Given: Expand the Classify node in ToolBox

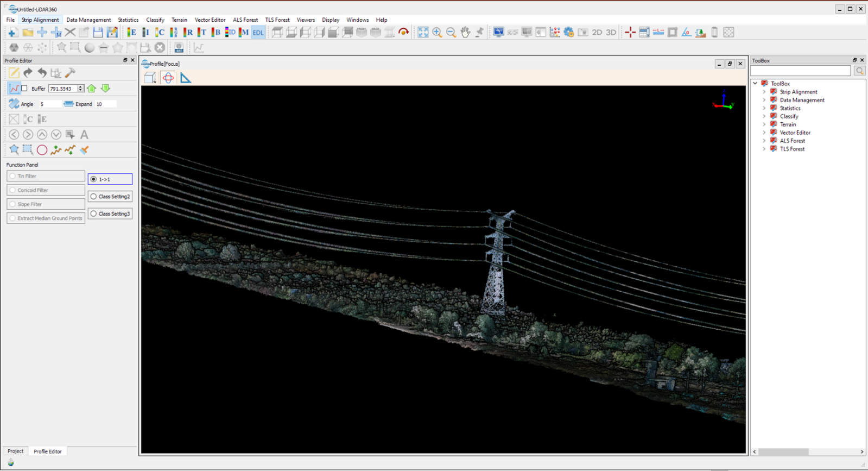Looking at the screenshot, I should 764,116.
